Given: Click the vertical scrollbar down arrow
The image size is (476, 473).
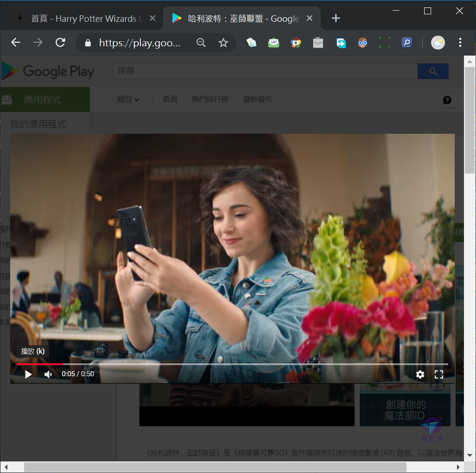Looking at the screenshot, I should (469, 455).
